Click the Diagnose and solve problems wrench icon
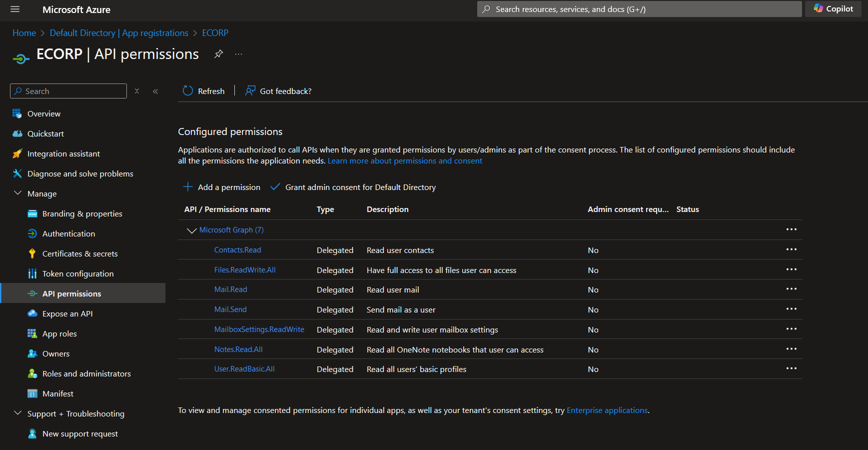 17,173
